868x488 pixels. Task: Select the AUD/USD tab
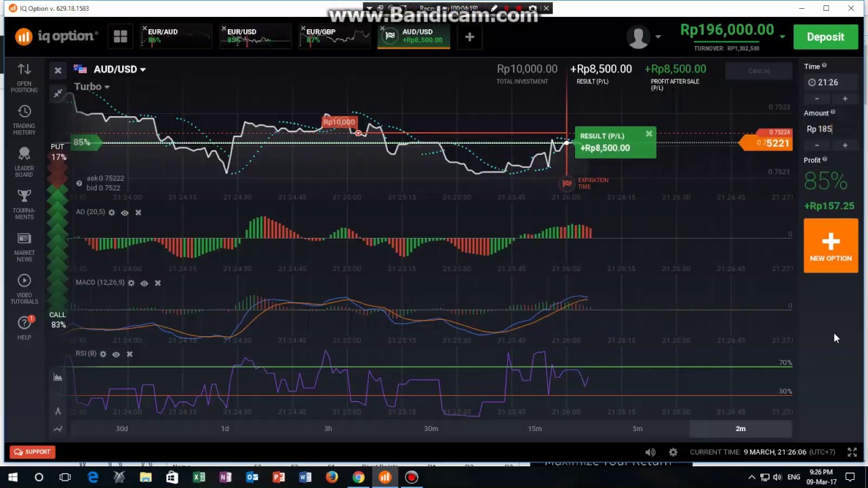pyautogui.click(x=414, y=37)
